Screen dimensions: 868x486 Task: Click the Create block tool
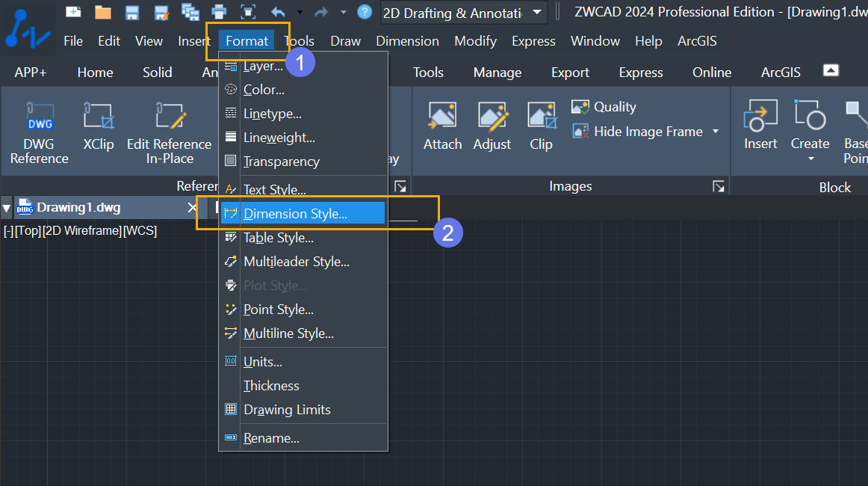[810, 126]
